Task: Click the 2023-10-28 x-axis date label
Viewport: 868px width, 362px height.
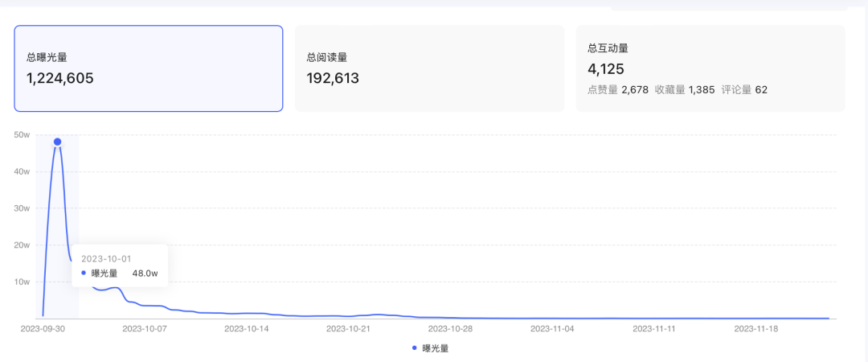Action: [450, 328]
